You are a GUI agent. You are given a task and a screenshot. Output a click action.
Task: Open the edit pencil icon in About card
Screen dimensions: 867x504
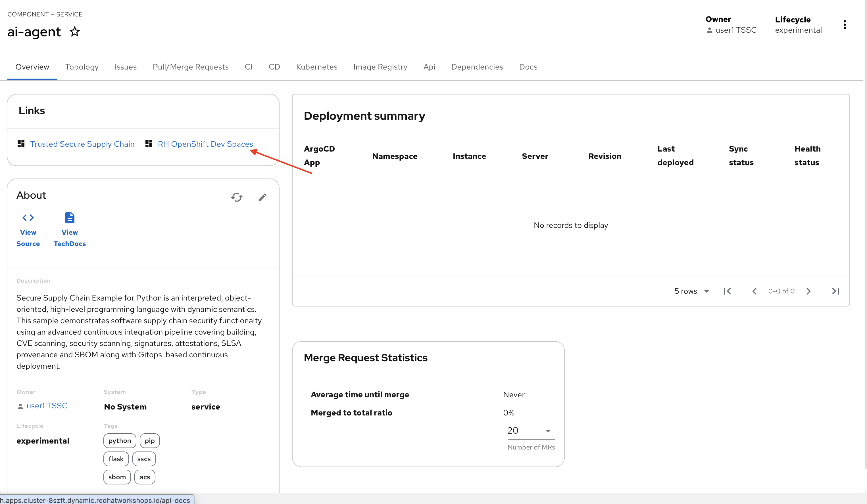(x=262, y=197)
